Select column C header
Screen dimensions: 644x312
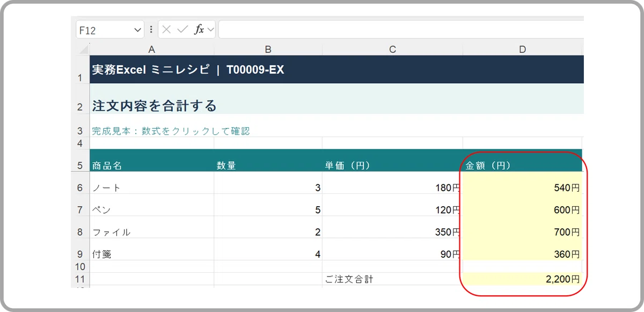[392, 49]
